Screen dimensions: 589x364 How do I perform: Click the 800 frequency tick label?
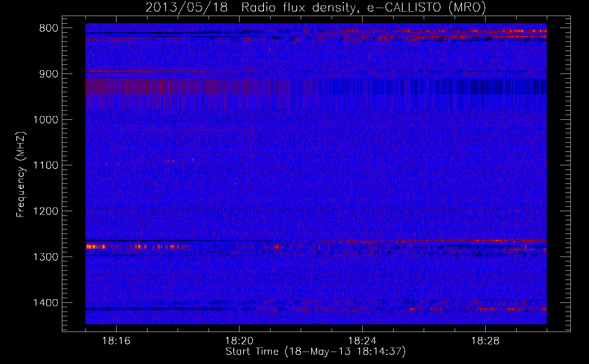pyautogui.click(x=49, y=28)
